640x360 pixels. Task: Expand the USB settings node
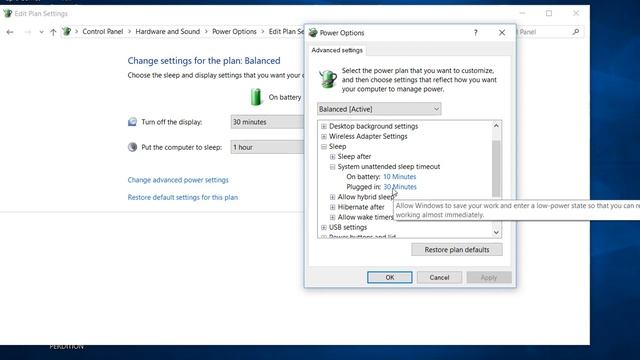tap(324, 227)
